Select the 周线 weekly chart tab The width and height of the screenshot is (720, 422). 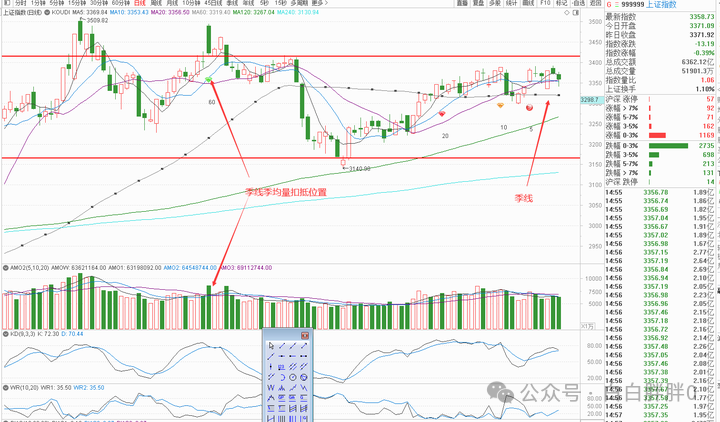[156, 3]
